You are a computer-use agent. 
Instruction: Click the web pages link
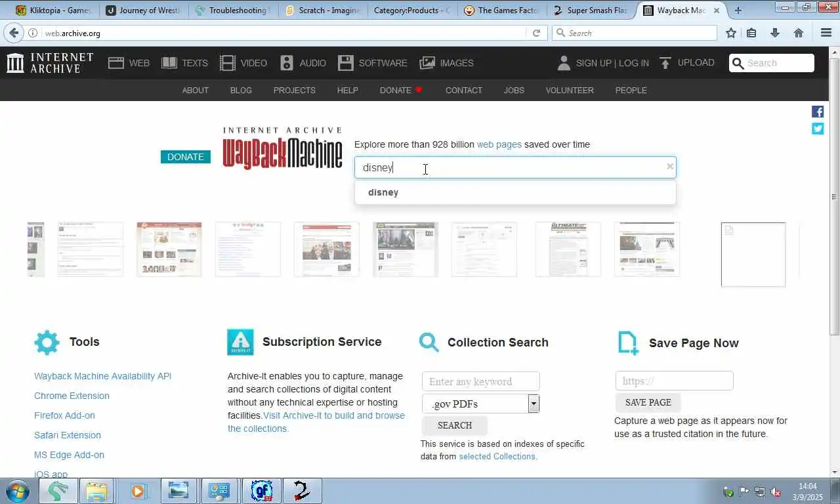point(499,144)
